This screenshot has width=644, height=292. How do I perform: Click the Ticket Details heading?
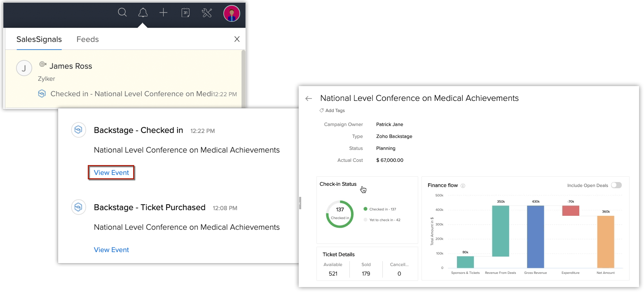[x=339, y=255]
